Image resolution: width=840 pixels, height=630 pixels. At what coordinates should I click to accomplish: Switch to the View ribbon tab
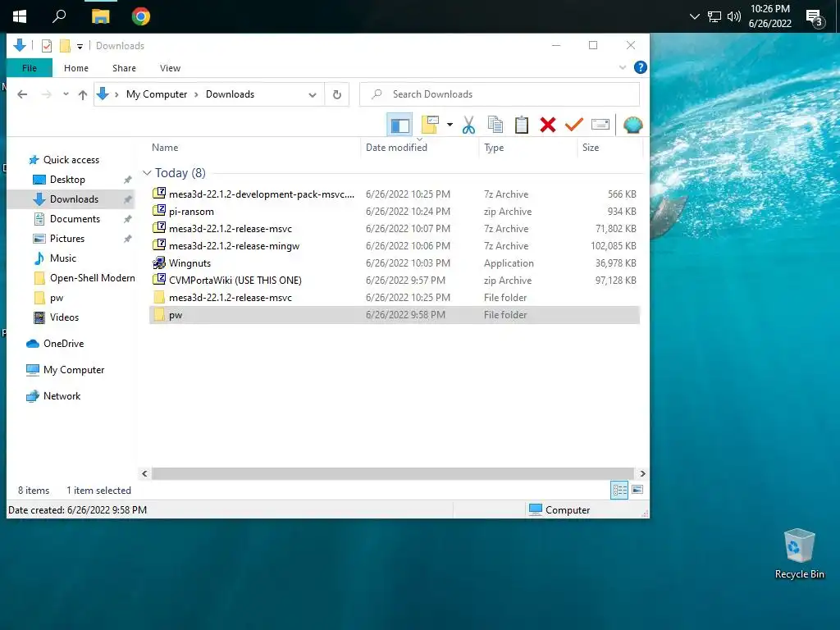pos(170,68)
